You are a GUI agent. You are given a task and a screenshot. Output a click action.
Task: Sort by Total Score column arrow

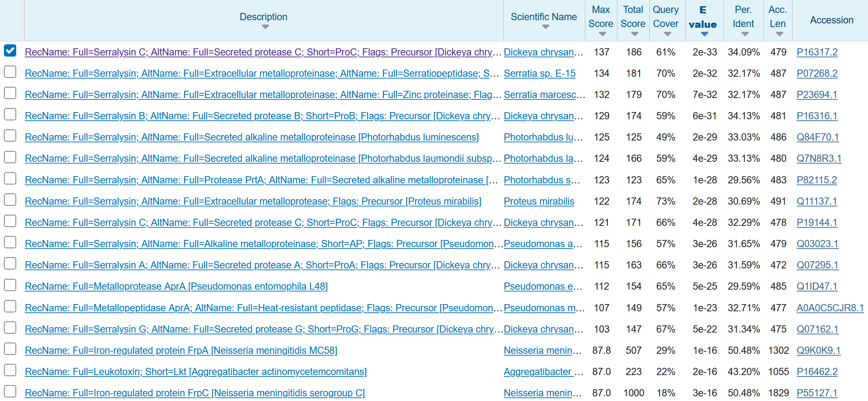tap(635, 34)
